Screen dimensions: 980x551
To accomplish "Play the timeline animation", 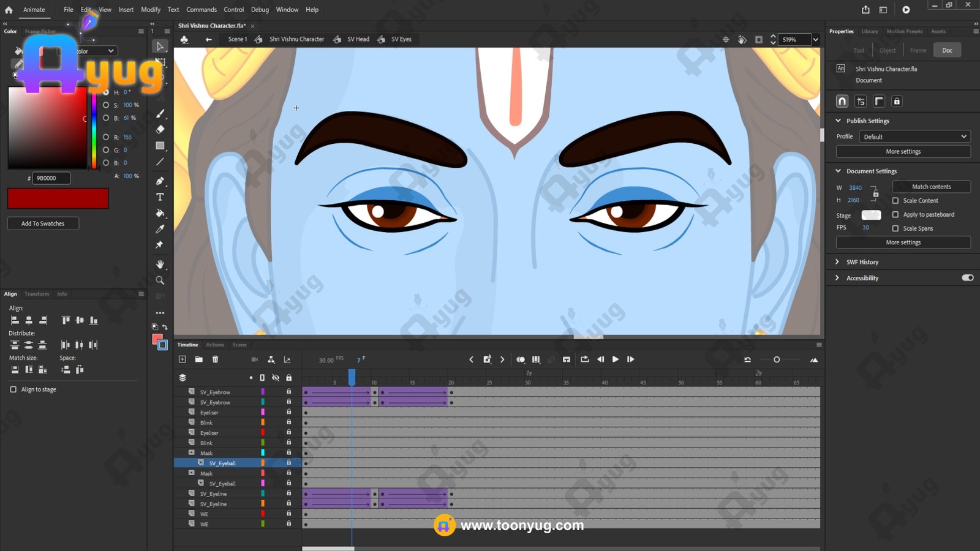I will click(615, 359).
